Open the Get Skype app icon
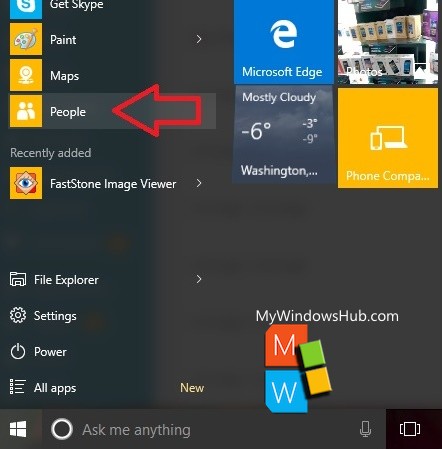442x449 pixels. 26,9
